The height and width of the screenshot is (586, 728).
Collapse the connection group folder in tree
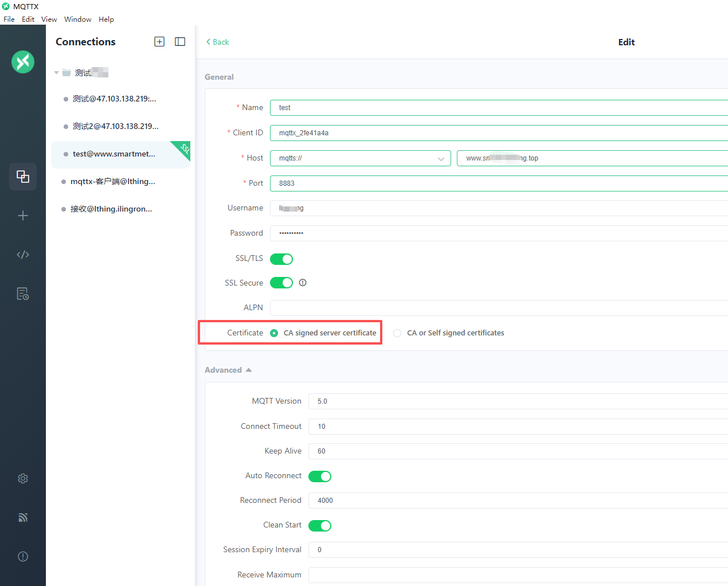coord(57,73)
